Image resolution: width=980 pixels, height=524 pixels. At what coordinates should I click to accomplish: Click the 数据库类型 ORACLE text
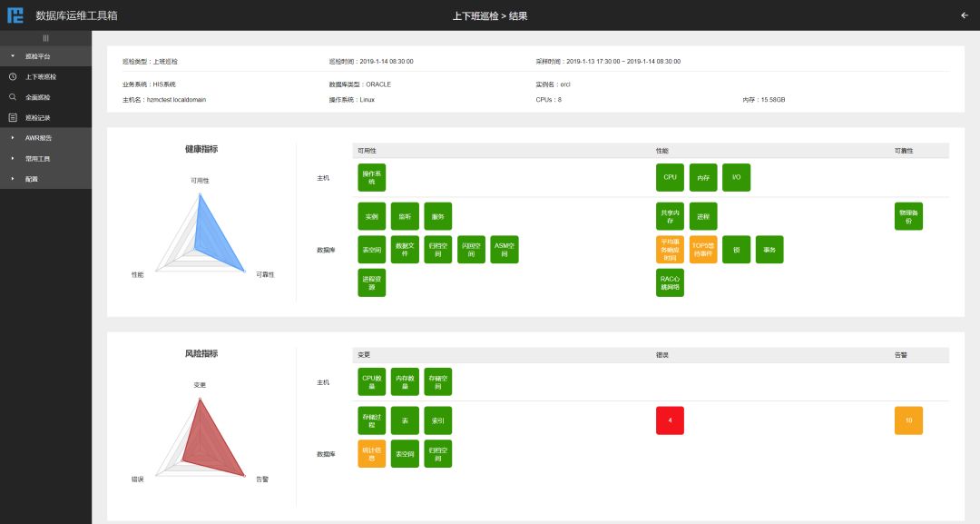(x=360, y=84)
